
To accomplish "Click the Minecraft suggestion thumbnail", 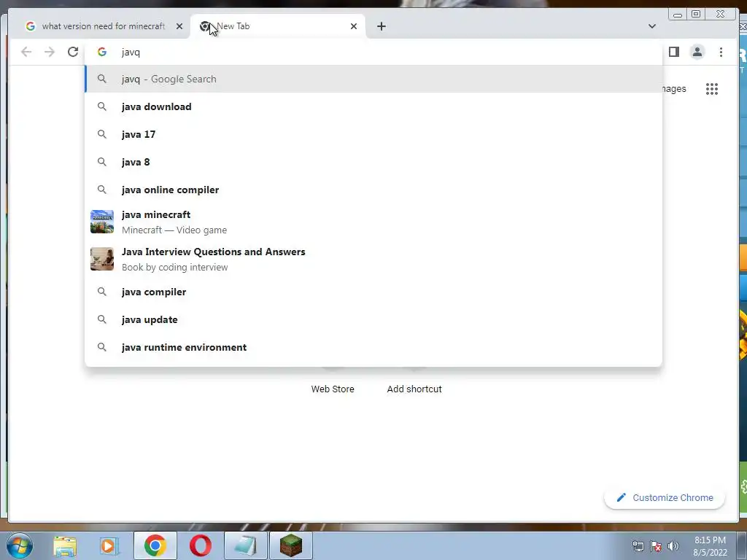I will [102, 222].
